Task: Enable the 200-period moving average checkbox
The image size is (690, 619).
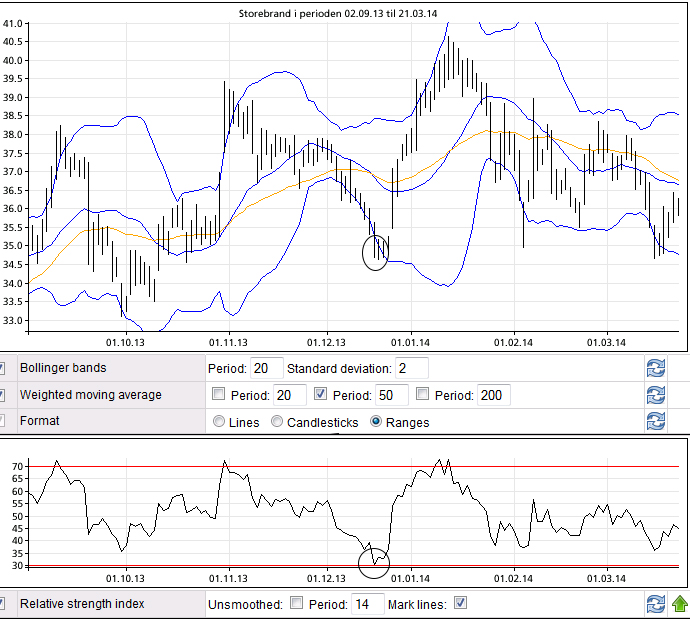Action: 422,395
